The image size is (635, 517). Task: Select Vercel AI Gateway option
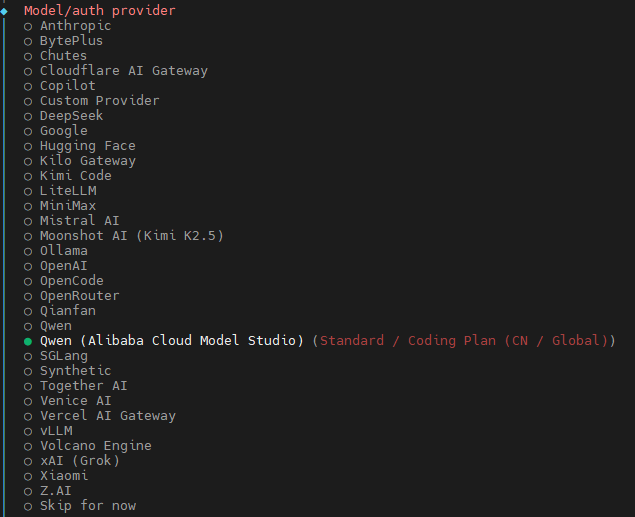(x=100, y=416)
